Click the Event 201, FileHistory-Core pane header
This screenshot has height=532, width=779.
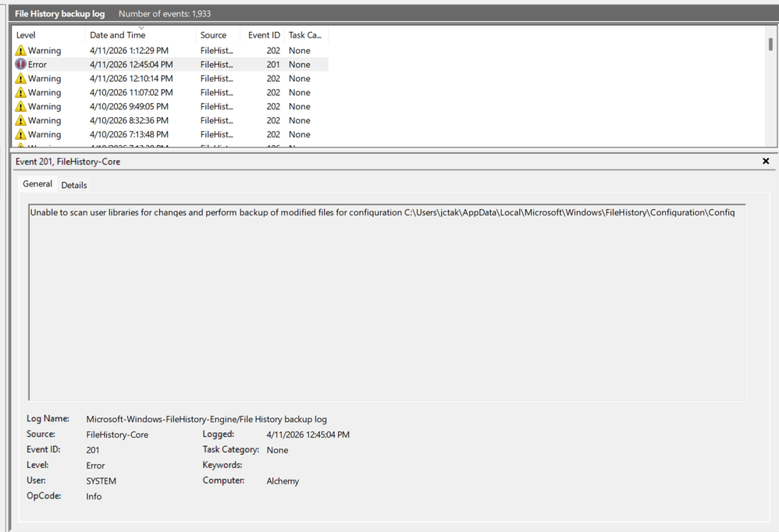pyautogui.click(x=68, y=161)
